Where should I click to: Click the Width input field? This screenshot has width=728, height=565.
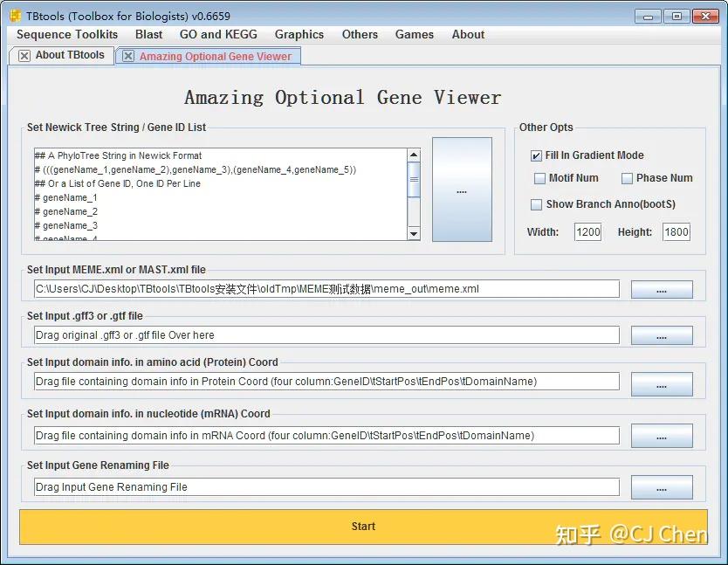(587, 231)
